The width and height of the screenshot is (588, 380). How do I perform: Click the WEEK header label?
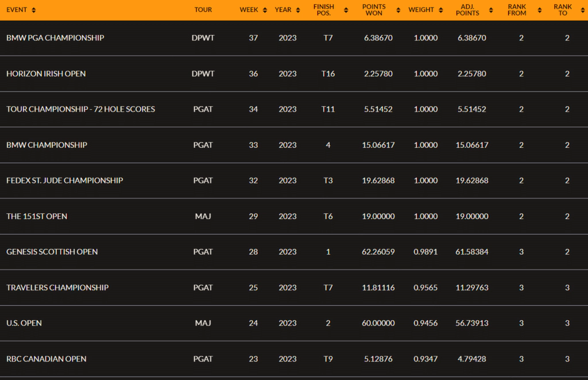(249, 10)
